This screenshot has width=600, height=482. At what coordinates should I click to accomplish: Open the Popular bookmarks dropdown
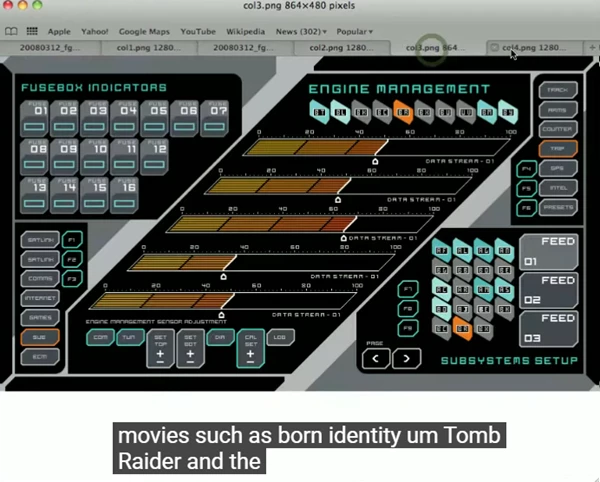[x=354, y=31]
